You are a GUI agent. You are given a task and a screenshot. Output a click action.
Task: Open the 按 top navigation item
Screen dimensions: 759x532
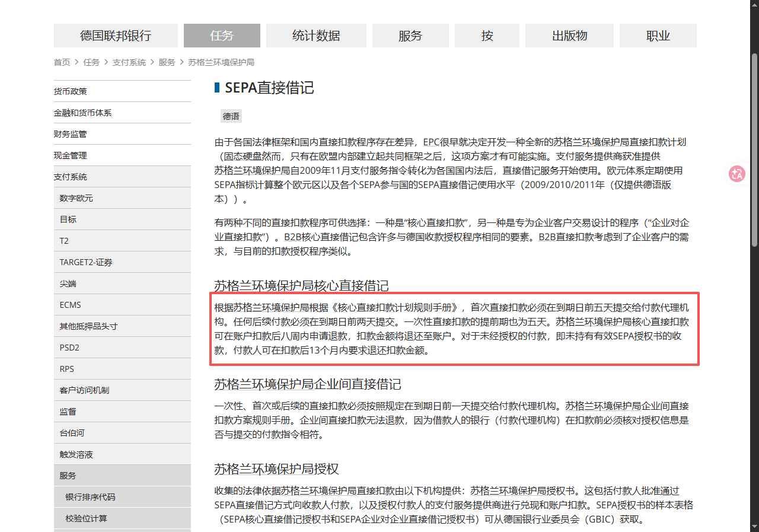click(x=487, y=36)
